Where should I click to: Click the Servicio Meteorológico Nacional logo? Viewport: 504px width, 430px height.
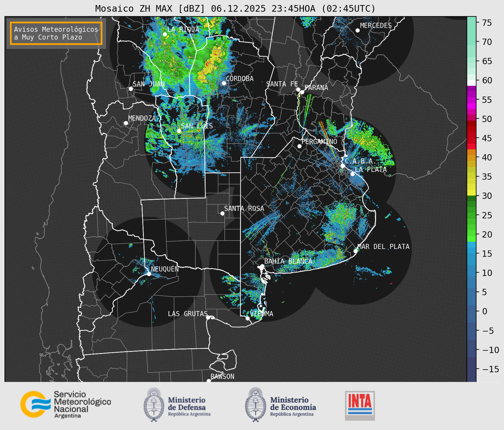65,404
